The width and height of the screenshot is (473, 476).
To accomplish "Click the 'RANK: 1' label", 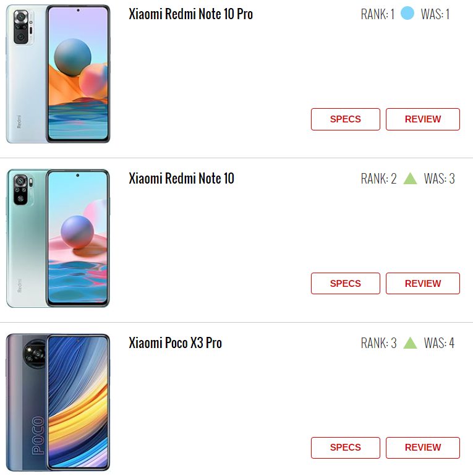I will click(x=377, y=14).
